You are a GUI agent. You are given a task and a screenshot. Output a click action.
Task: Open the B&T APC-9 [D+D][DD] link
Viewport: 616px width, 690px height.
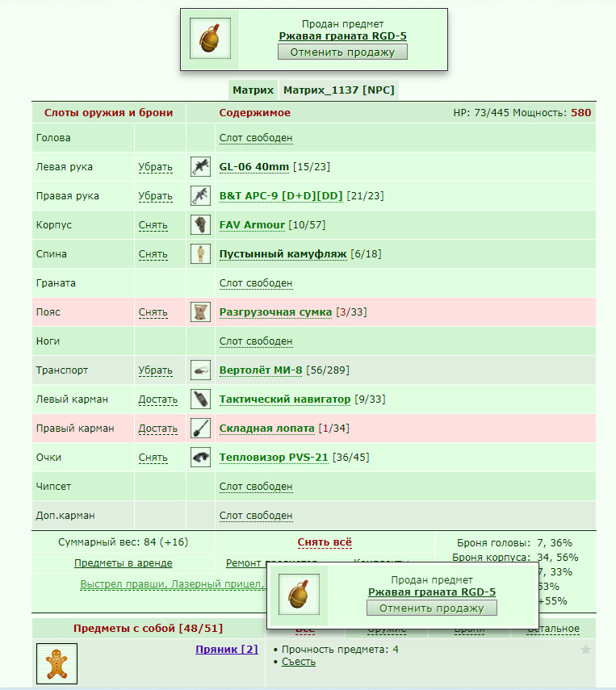pos(281,196)
